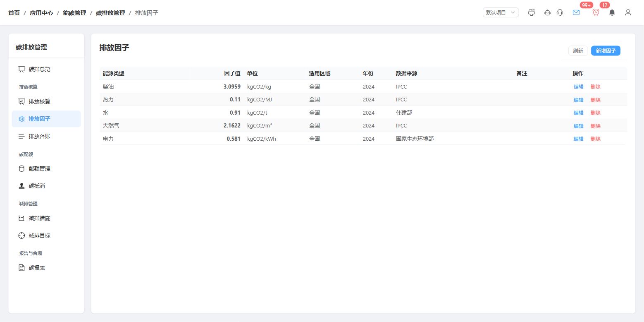This screenshot has width=644, height=322.
Task: Click the printer icon in top bar
Action: click(532, 12)
